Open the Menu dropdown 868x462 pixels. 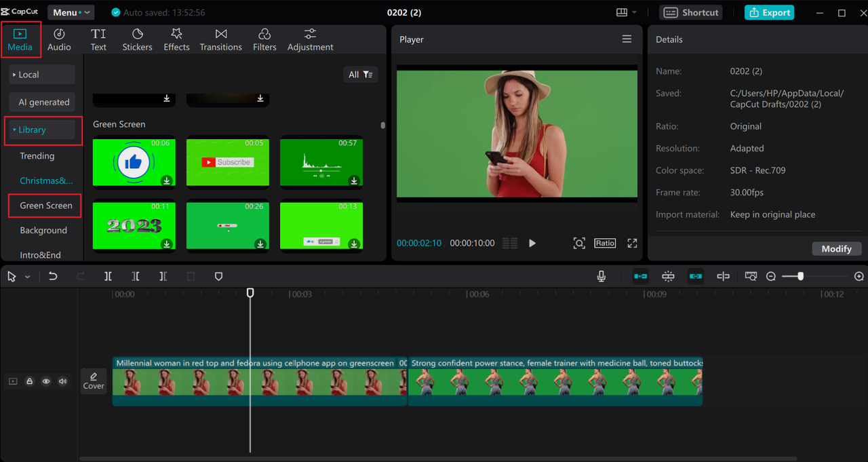[x=71, y=12]
